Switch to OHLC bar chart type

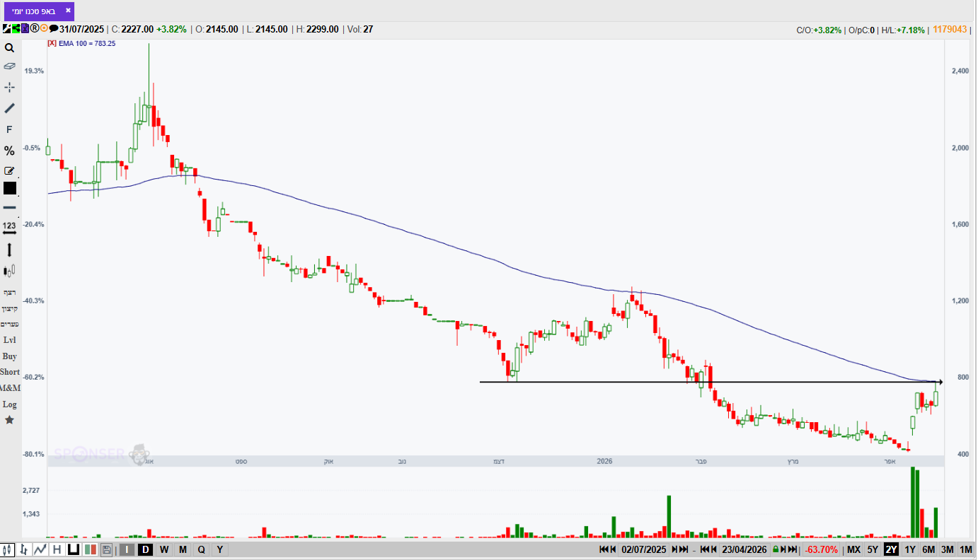24,549
